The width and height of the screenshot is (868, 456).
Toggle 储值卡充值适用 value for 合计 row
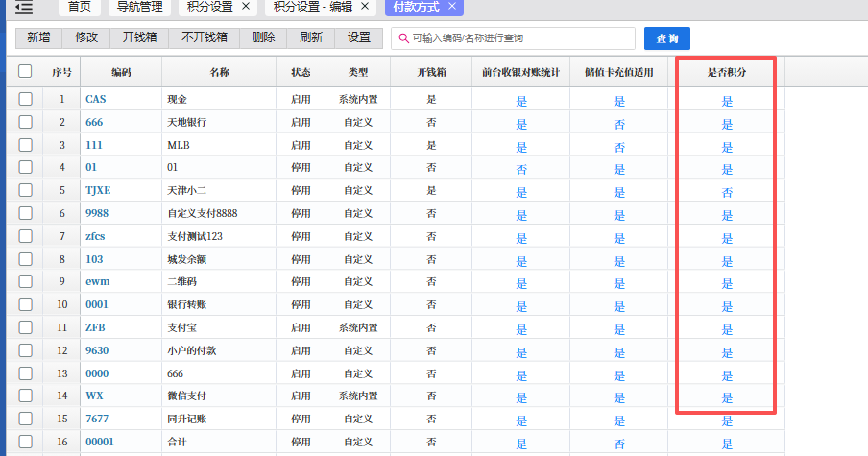pos(619,444)
